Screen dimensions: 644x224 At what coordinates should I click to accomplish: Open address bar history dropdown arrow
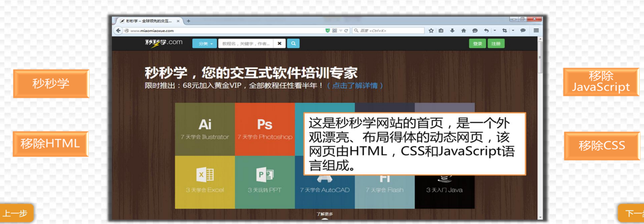(x=340, y=31)
